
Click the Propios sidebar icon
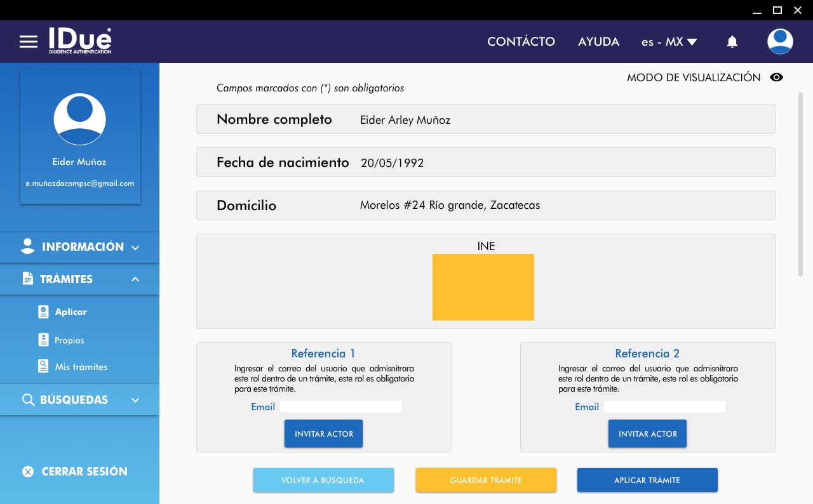pos(43,340)
